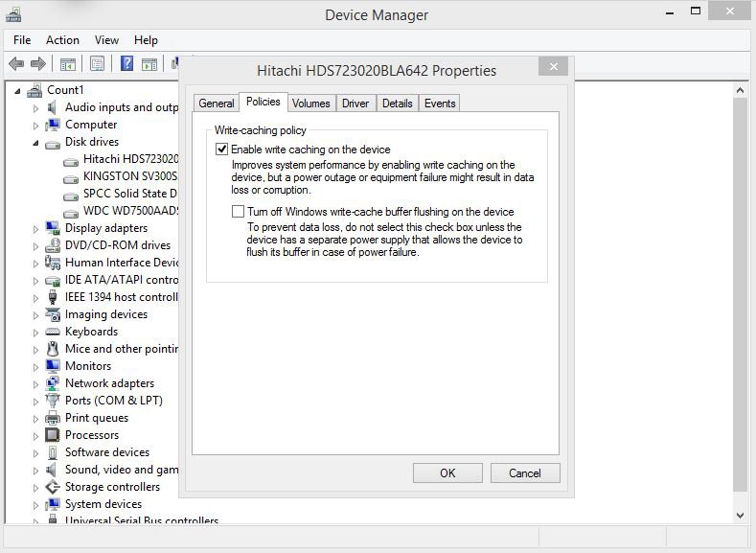Select the Processors device icon

[53, 435]
